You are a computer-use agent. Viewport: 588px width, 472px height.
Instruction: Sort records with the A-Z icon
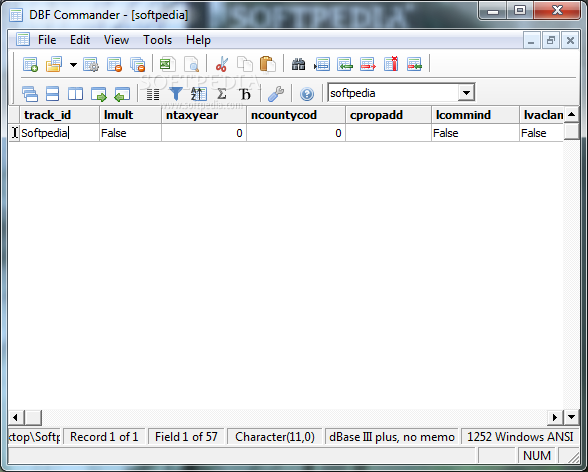pyautogui.click(x=198, y=94)
